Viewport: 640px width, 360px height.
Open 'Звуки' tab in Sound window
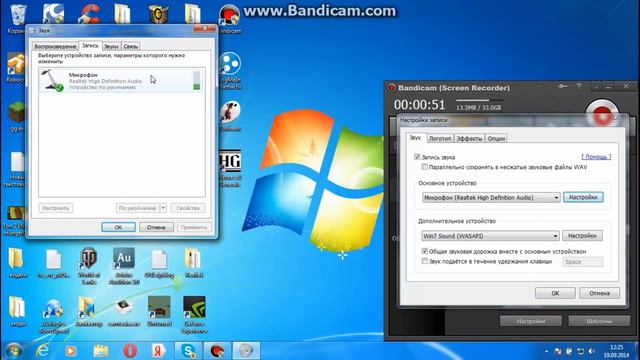point(111,46)
